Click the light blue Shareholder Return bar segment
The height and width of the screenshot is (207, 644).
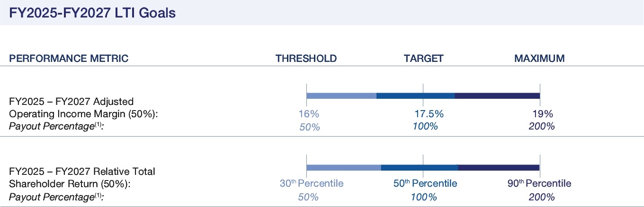coord(344,167)
